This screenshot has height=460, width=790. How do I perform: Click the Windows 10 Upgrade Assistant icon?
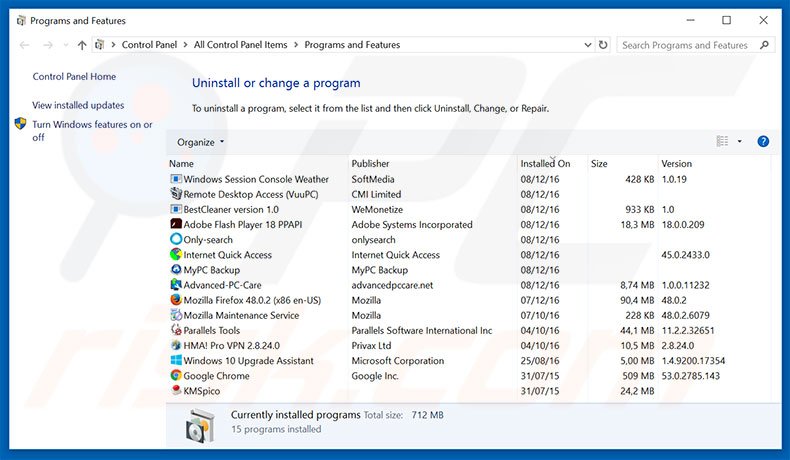[176, 360]
